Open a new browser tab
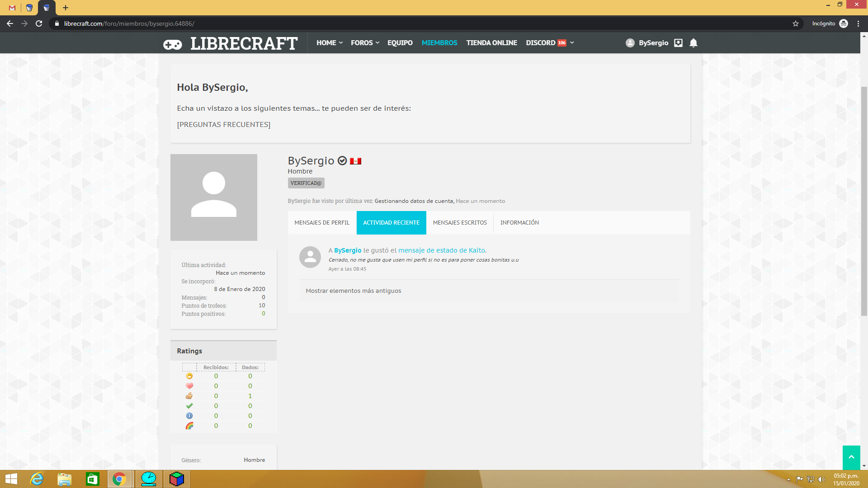 click(x=66, y=8)
